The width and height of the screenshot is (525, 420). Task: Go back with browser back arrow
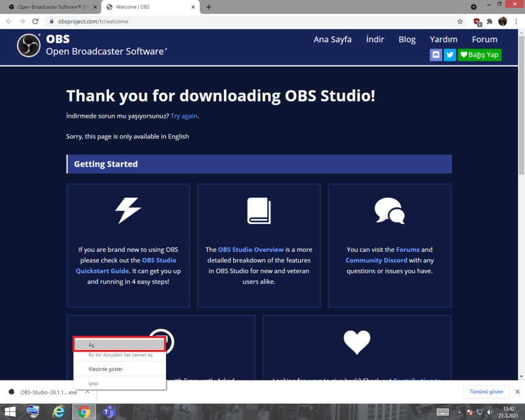click(9, 22)
